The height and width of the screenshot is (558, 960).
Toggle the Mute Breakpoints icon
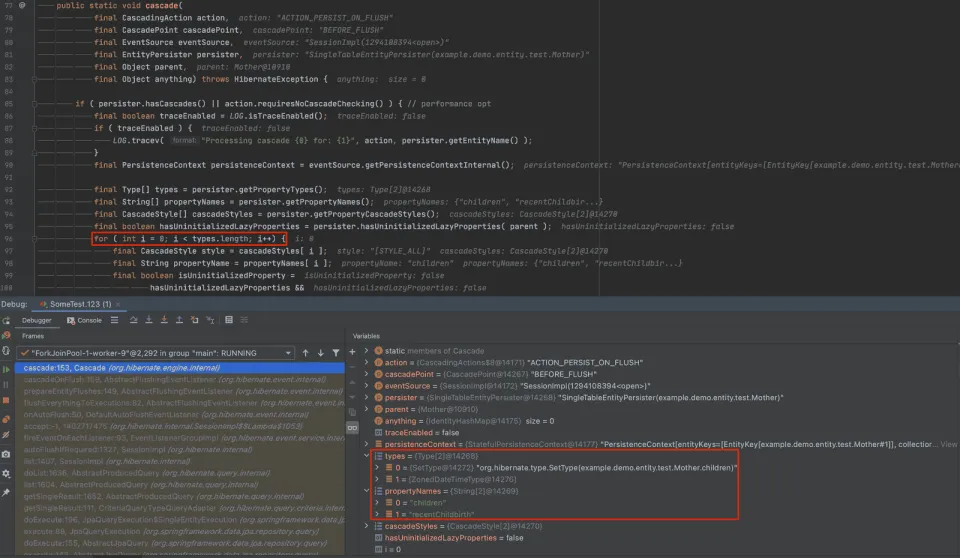[6, 435]
